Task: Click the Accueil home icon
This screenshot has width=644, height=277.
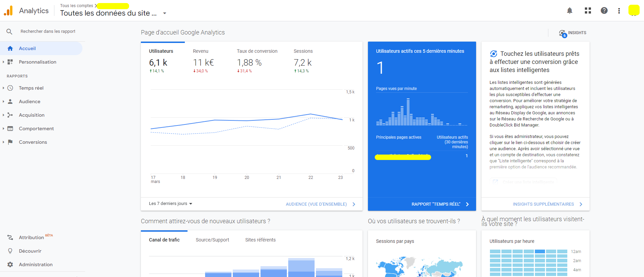Action: [10, 48]
